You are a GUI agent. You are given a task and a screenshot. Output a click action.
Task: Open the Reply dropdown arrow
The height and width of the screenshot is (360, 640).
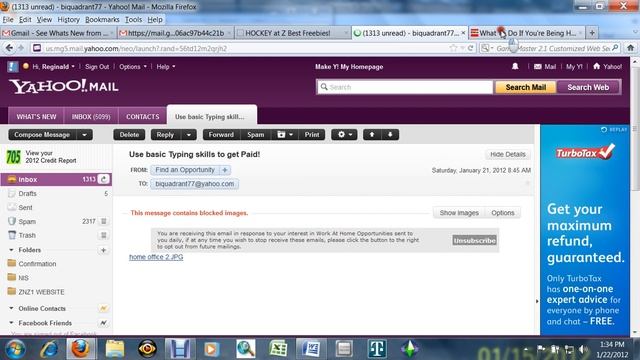click(189, 135)
